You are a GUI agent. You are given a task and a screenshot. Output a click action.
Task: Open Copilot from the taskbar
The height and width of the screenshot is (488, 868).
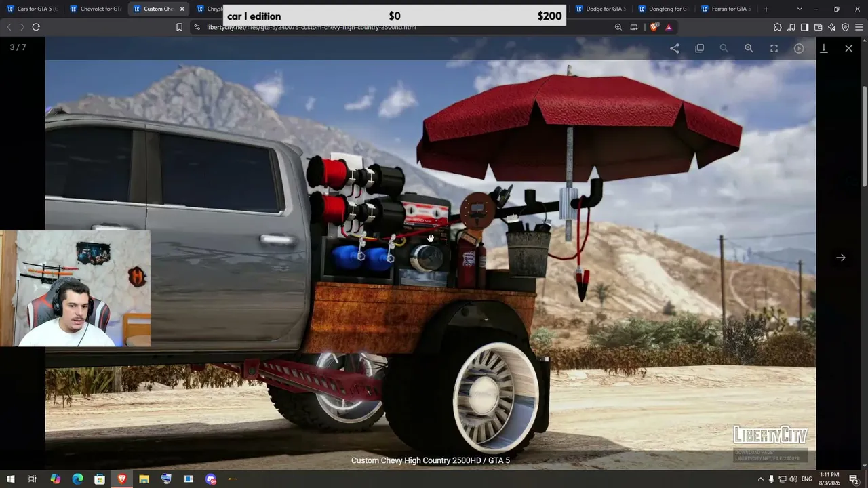[x=55, y=479]
